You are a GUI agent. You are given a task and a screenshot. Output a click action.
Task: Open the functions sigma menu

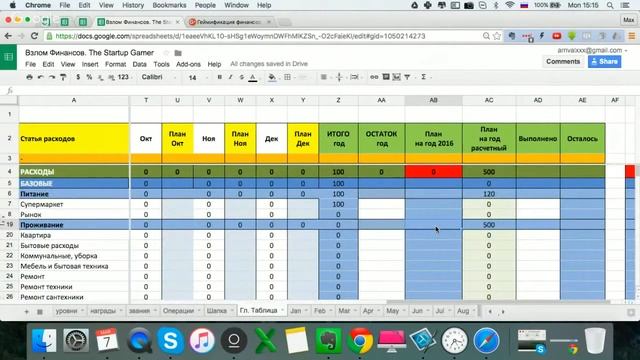click(x=424, y=77)
